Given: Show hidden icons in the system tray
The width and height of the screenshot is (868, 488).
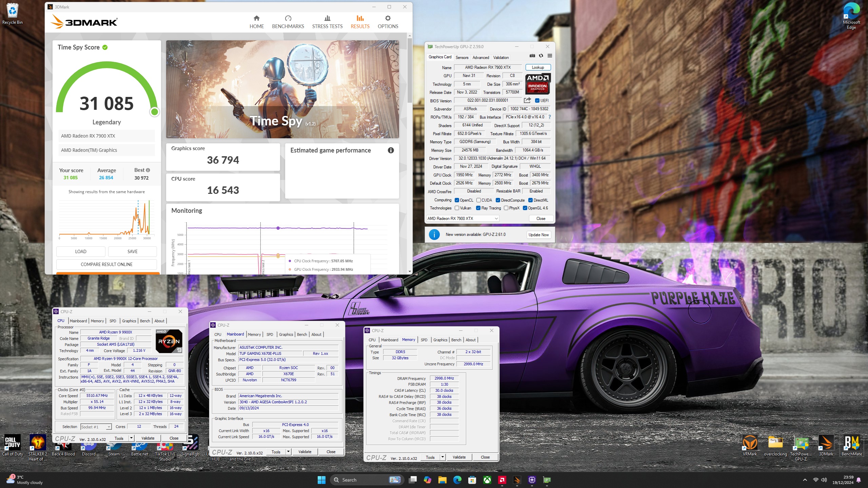Looking at the screenshot, I should (x=805, y=480).
